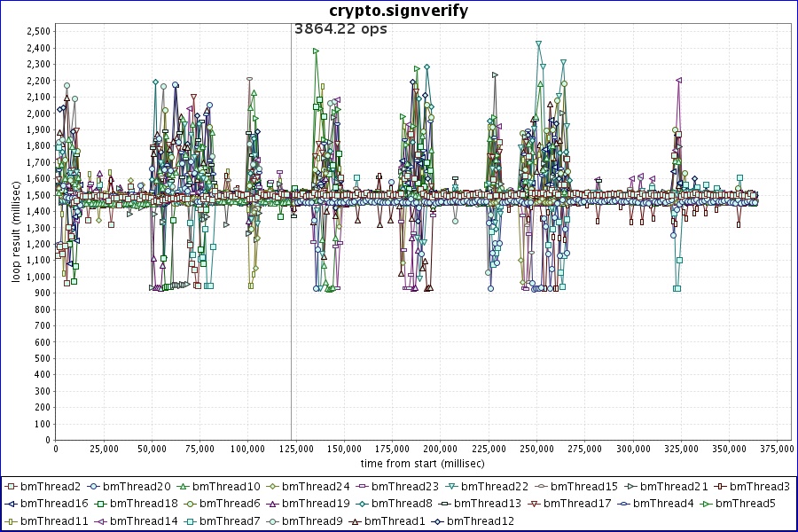The height and width of the screenshot is (532, 798).
Task: Select the bmThread7 legend marker icon
Action: 190,520
